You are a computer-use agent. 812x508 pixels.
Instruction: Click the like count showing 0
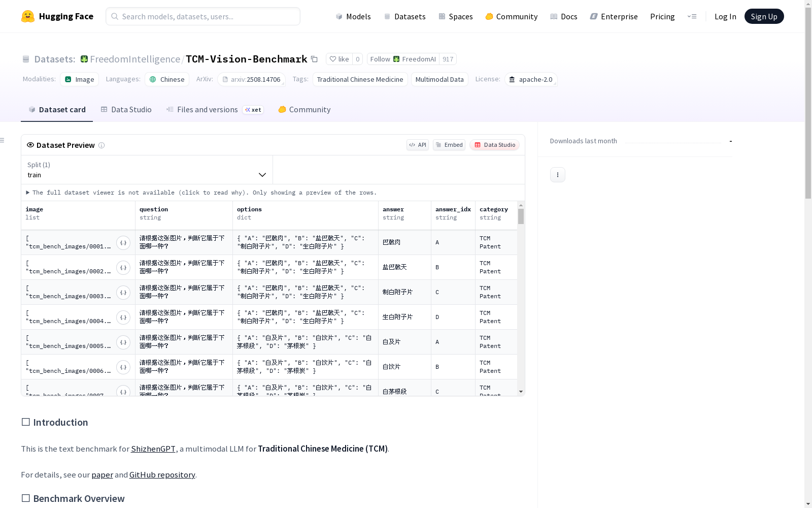(x=358, y=59)
